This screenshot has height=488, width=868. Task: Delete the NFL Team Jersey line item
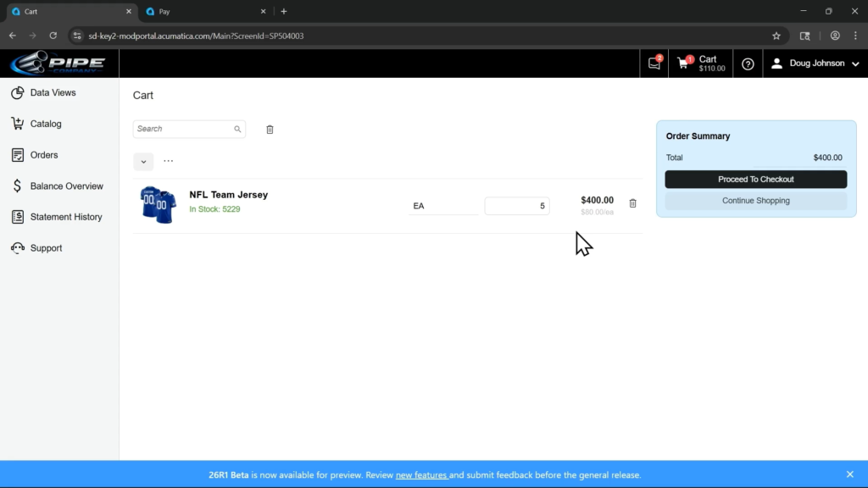[x=632, y=203]
